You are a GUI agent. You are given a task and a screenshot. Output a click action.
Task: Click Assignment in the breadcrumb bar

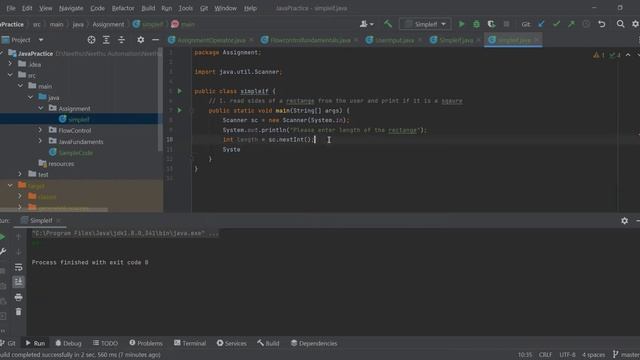[x=108, y=24]
